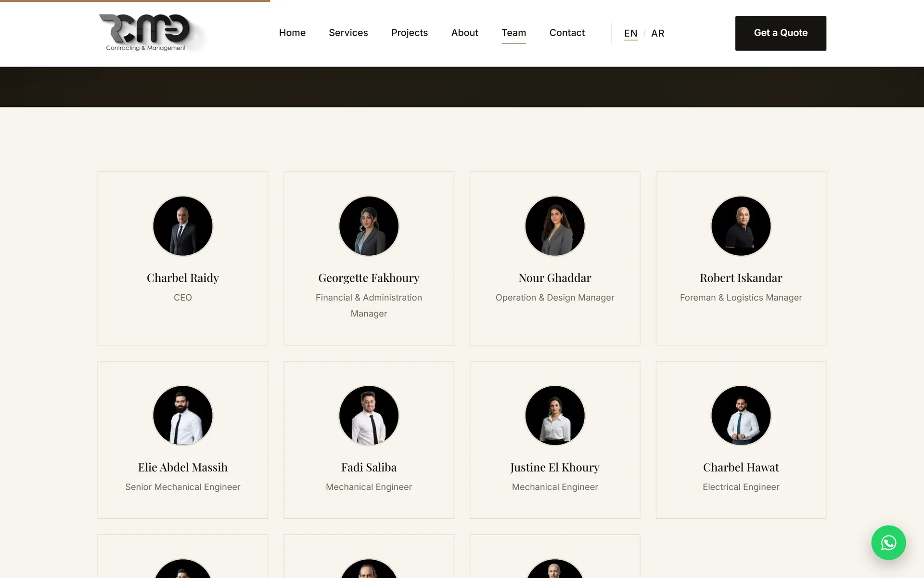
Task: Click Robert Iskandar's profile photo
Action: (741, 226)
